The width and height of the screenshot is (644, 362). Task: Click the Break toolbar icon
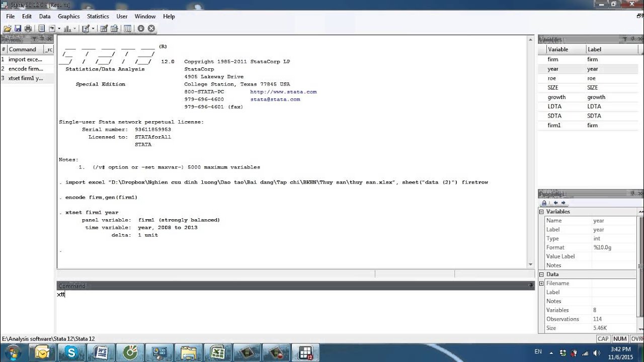(151, 29)
